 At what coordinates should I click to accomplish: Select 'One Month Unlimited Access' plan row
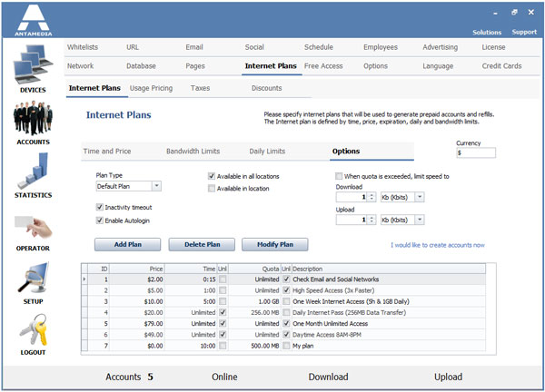283,324
